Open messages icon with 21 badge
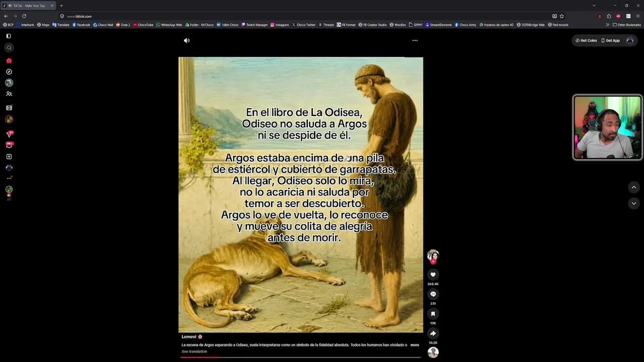The image size is (644, 362). 9,134
